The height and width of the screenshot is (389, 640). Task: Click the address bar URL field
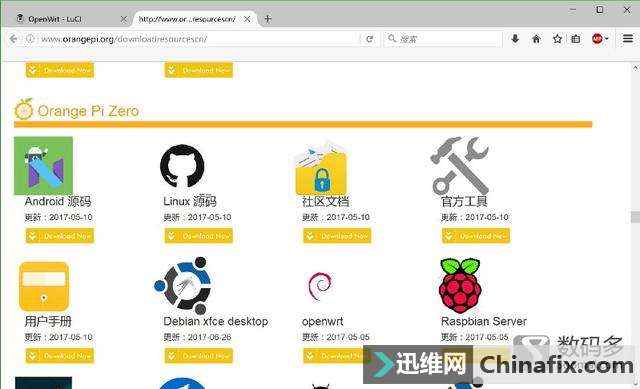[x=198, y=39]
